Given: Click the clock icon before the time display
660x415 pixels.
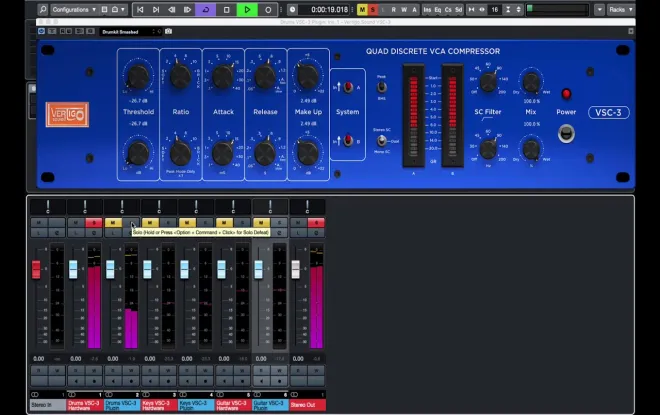Looking at the screenshot, I should point(293,9).
